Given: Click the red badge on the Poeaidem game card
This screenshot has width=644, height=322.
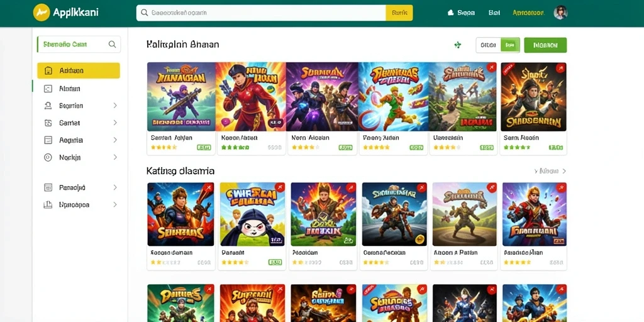Looking at the screenshot, I should pyautogui.click(x=351, y=188).
